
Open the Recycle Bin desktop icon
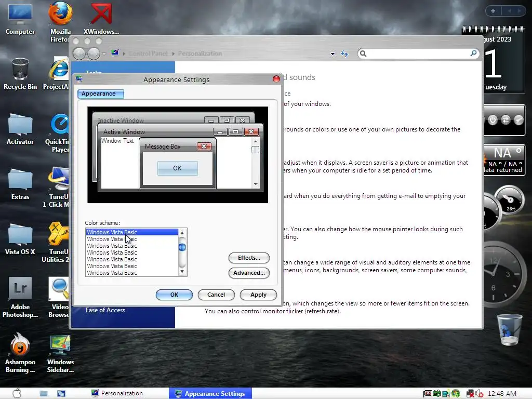tap(20, 74)
